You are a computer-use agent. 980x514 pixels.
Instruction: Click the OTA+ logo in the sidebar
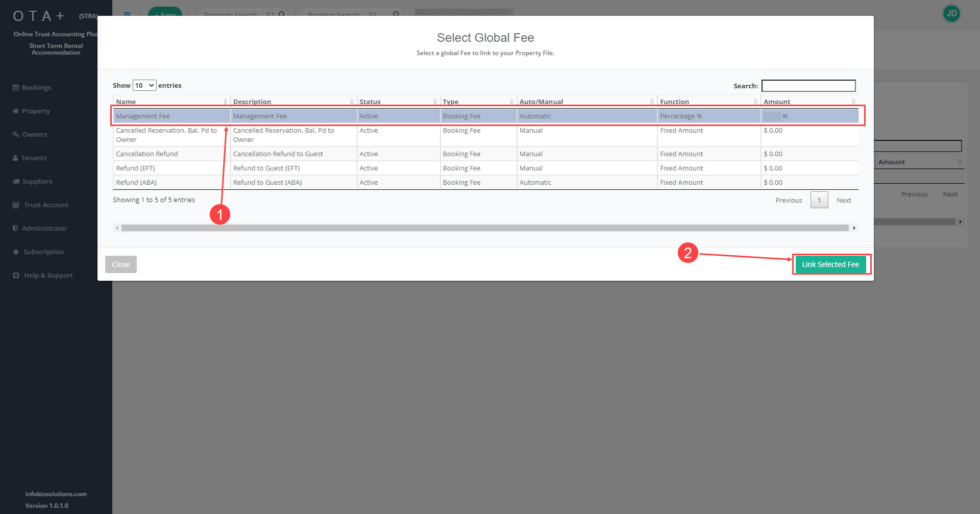pyautogui.click(x=39, y=16)
